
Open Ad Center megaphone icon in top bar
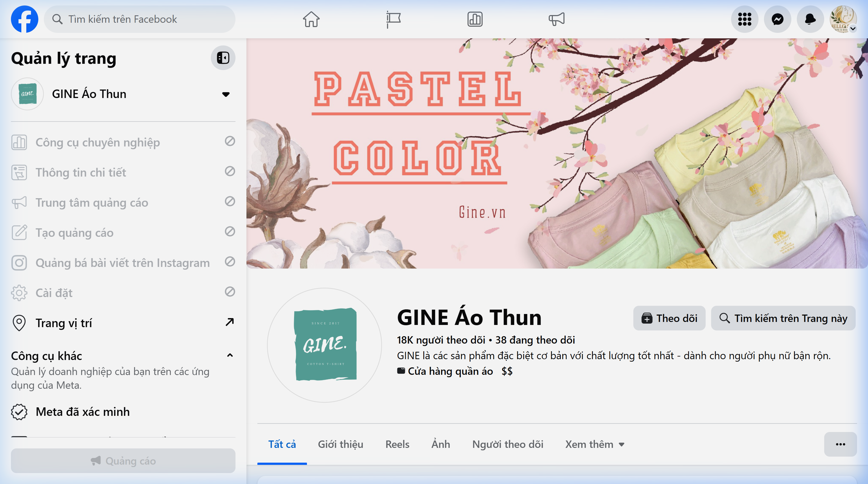(x=557, y=19)
